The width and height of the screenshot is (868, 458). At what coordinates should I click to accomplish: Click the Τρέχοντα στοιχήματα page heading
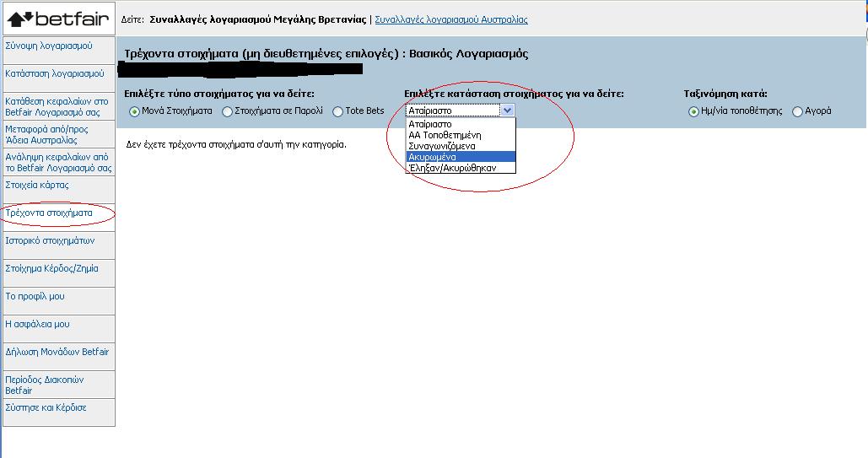click(326, 54)
